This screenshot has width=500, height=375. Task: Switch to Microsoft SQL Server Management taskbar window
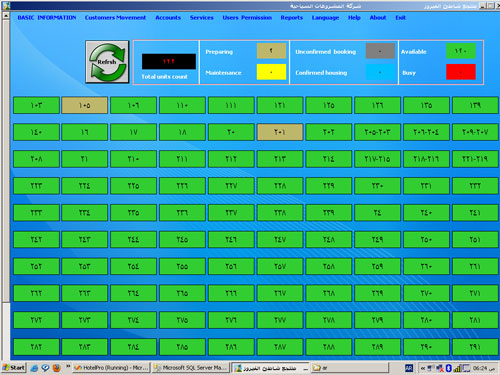[190, 368]
